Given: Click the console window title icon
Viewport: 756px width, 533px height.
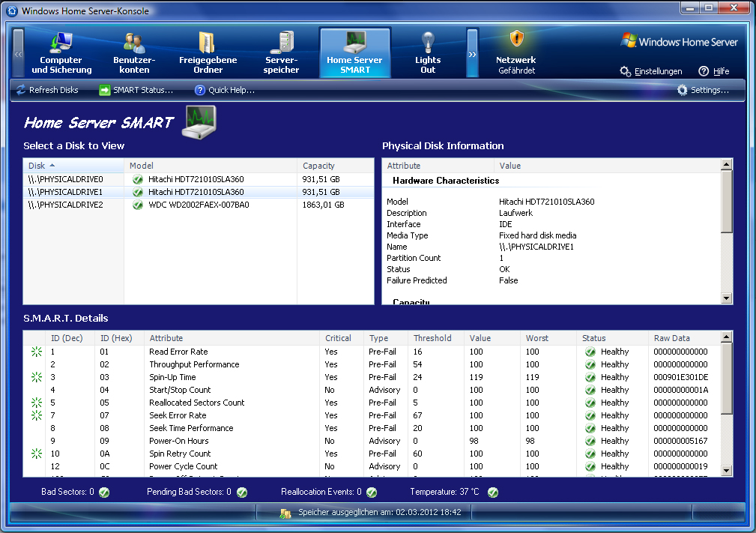Looking at the screenshot, I should (12, 10).
